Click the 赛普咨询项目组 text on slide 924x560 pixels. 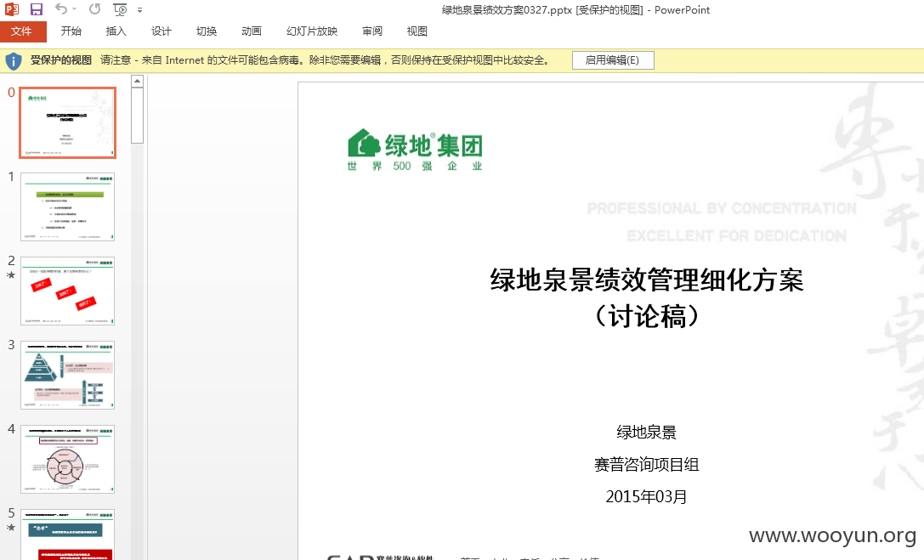646,465
